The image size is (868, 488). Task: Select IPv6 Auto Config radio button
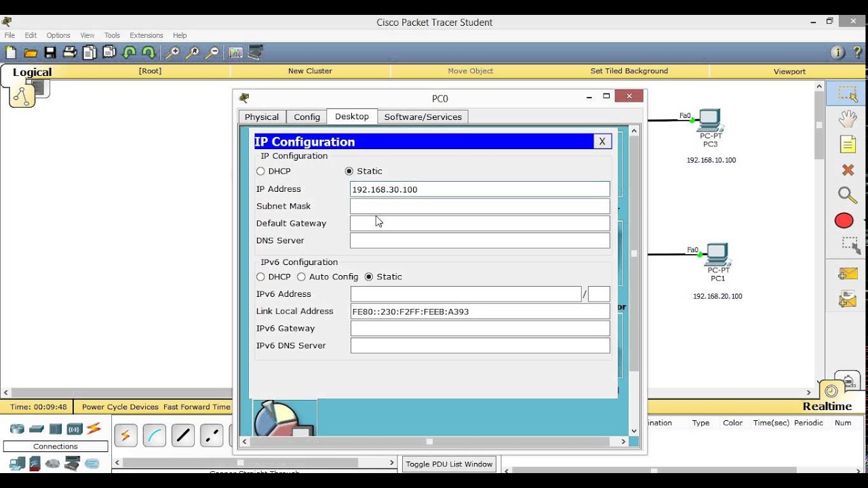coord(301,277)
